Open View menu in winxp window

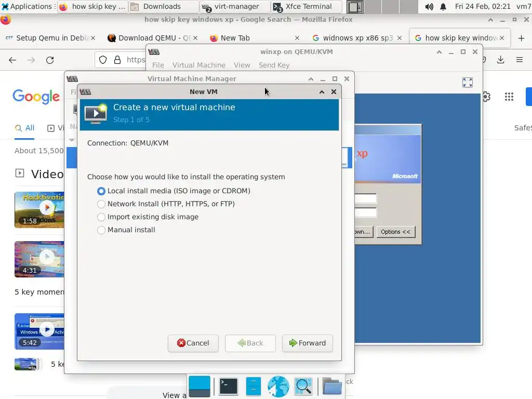pyautogui.click(x=242, y=65)
